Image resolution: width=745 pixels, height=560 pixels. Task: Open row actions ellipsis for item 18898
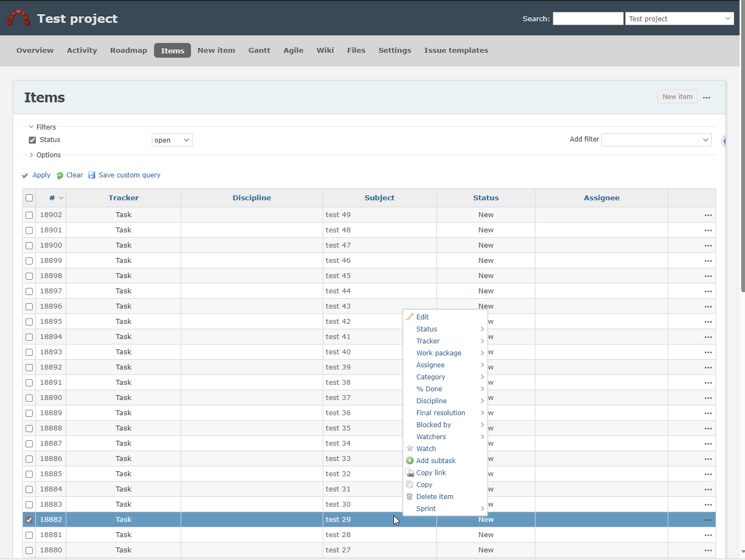pyautogui.click(x=708, y=276)
